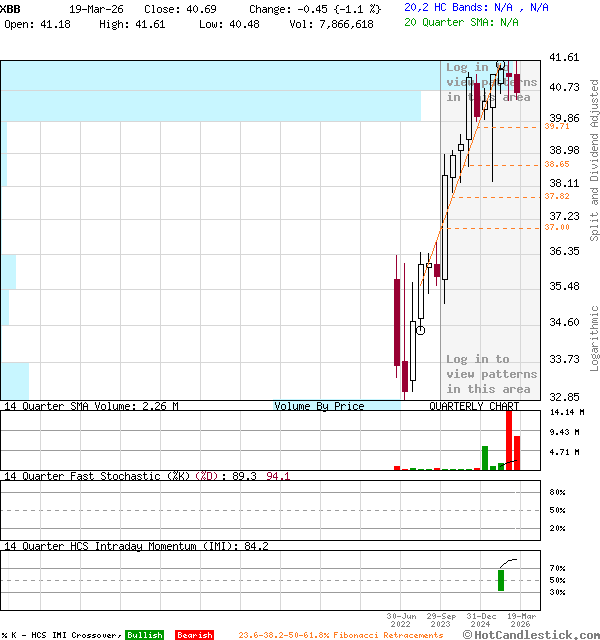Click the 14 Quarter Fast Stochastic heading

click(95, 476)
